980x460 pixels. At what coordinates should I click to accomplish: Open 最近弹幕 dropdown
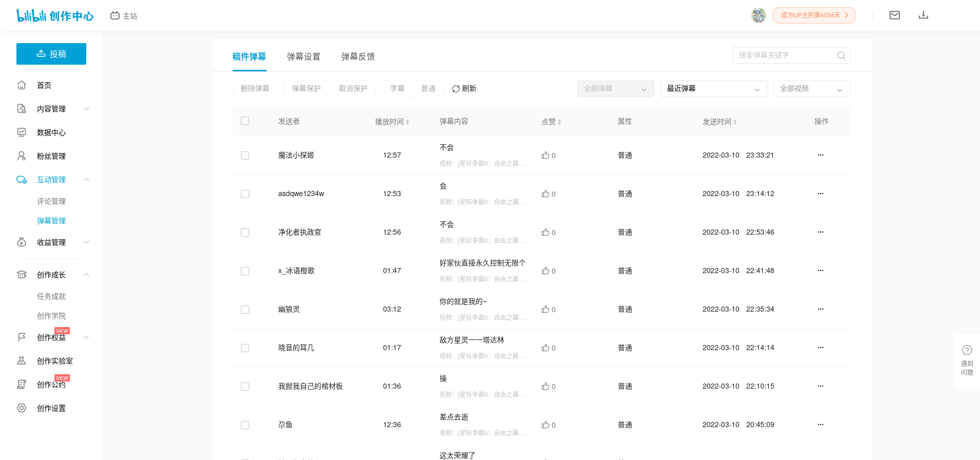click(714, 89)
